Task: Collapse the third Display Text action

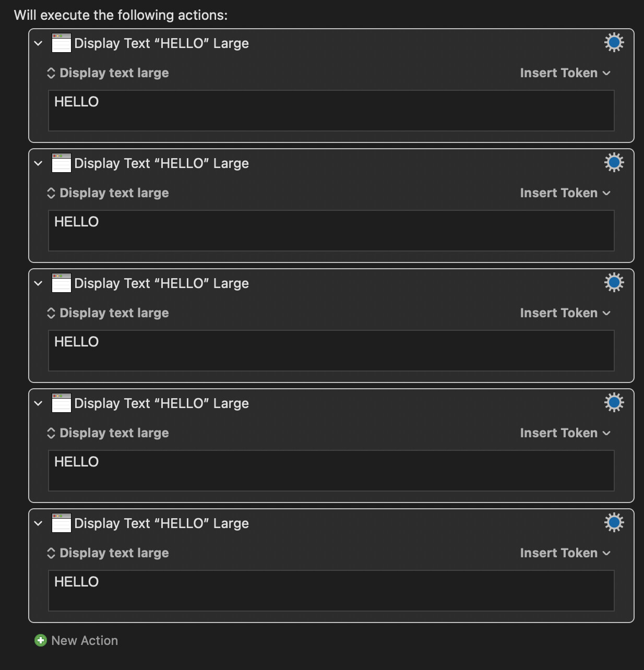Action: click(x=38, y=283)
